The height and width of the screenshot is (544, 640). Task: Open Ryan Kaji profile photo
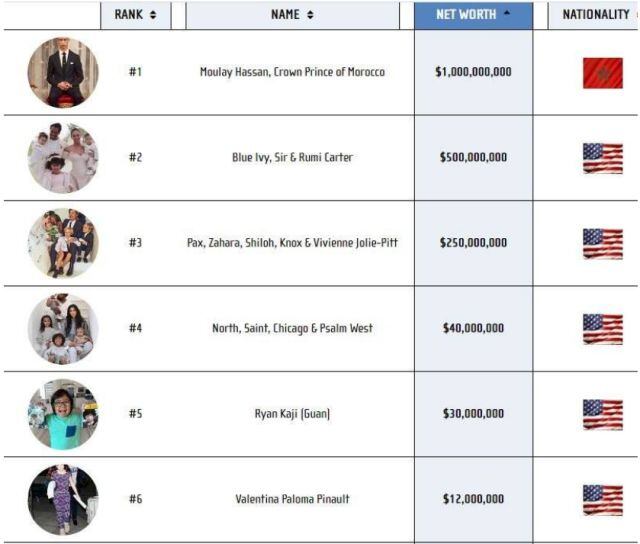click(63, 414)
